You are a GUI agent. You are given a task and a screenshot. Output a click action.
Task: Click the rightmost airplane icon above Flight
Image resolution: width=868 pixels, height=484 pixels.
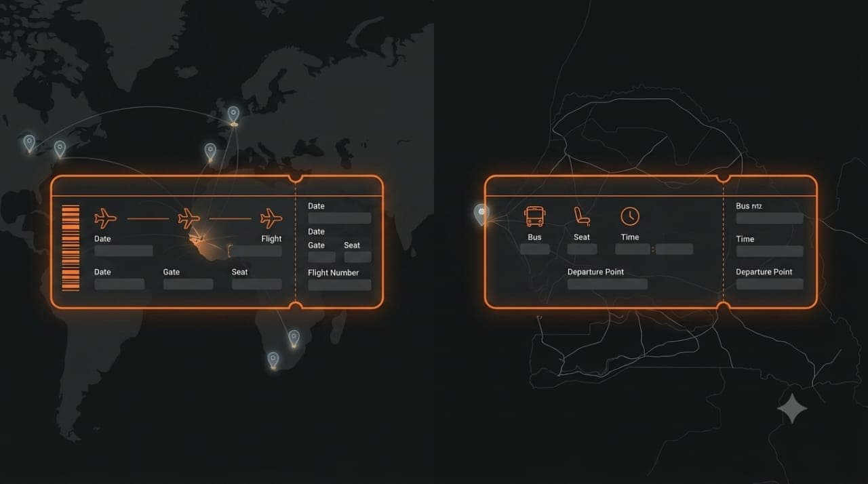pos(271,219)
